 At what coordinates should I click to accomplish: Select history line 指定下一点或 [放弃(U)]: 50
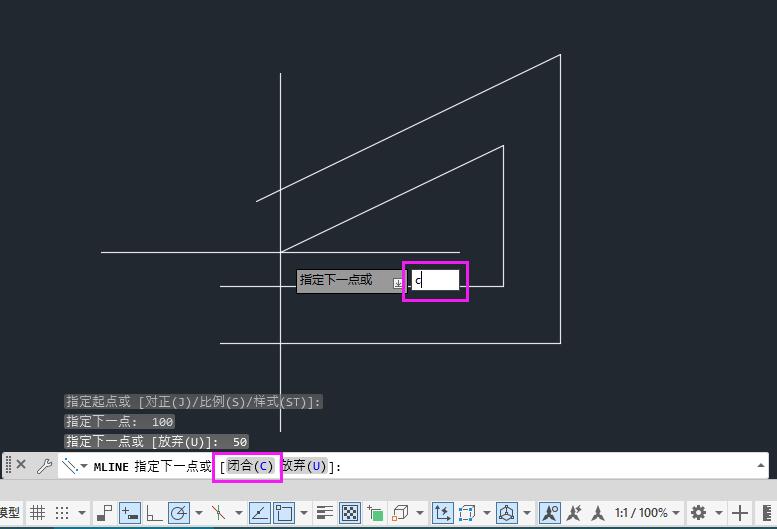pos(157,441)
